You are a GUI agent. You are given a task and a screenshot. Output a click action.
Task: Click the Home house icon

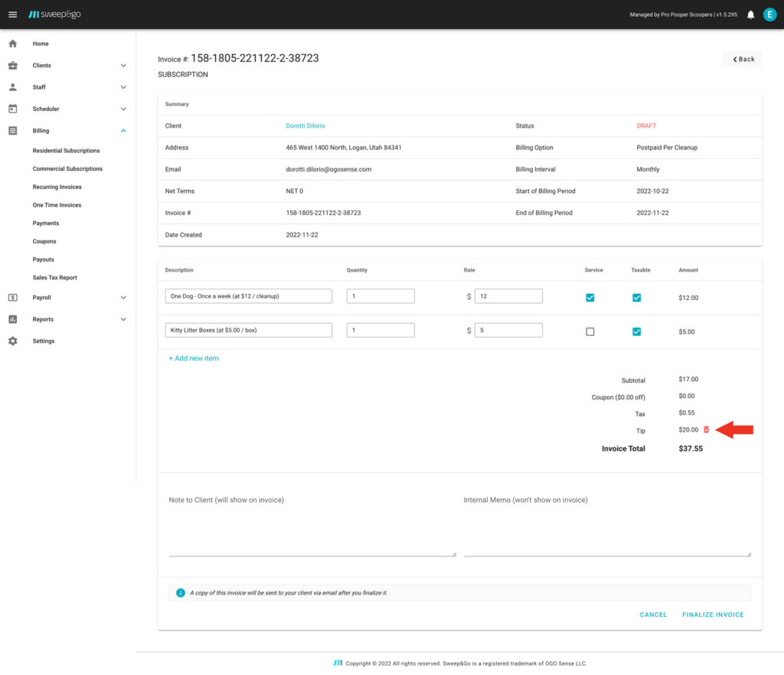12,44
